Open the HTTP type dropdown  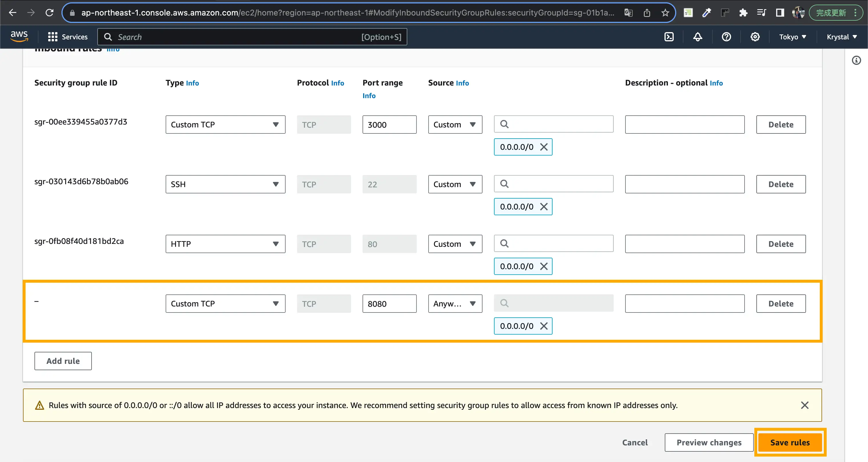click(225, 244)
